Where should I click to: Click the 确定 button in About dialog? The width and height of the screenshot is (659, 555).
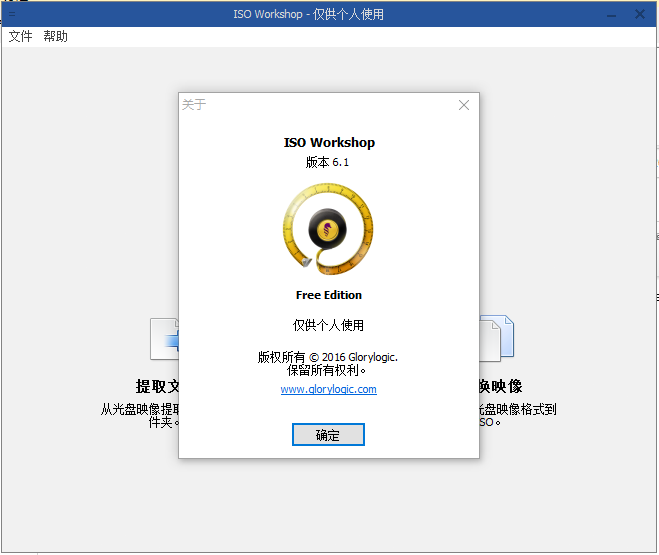pos(328,434)
